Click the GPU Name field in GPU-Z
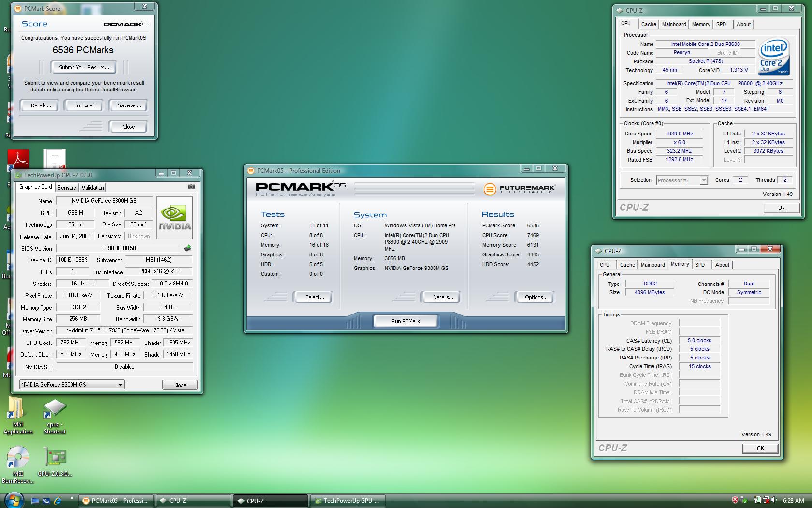 click(104, 201)
